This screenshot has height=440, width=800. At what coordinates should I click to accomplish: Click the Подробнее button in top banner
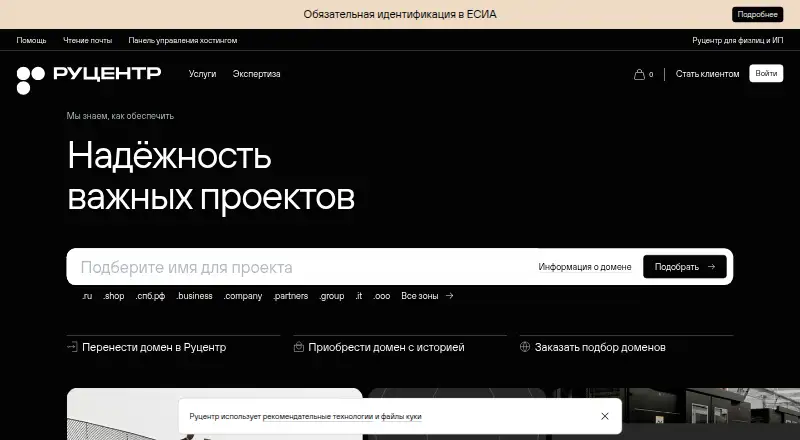[x=757, y=14]
